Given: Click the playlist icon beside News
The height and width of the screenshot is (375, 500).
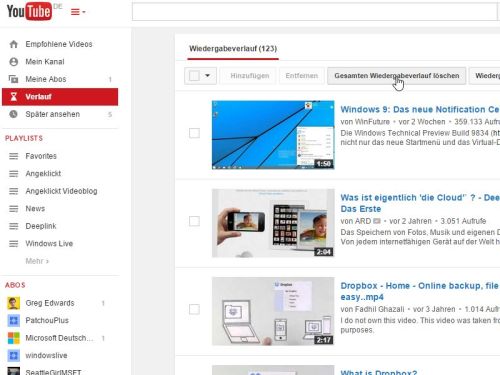Looking at the screenshot, I should pos(13,209).
